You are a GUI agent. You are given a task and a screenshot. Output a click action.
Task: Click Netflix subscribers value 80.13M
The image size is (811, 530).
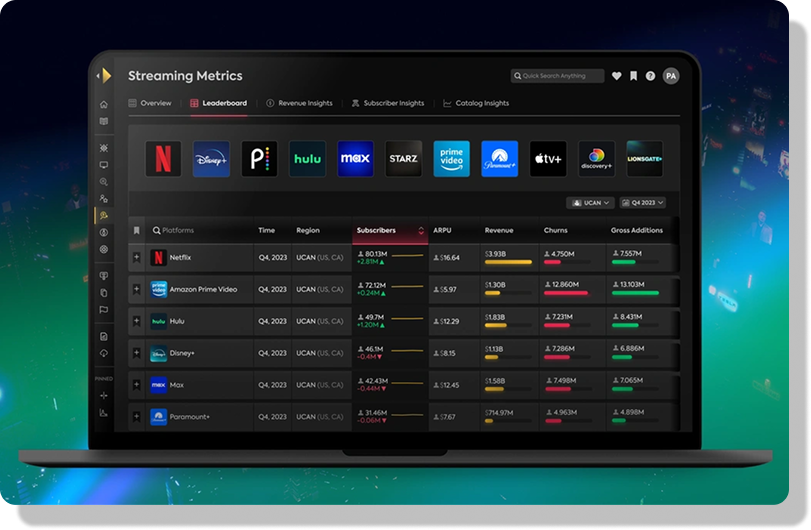click(376, 254)
